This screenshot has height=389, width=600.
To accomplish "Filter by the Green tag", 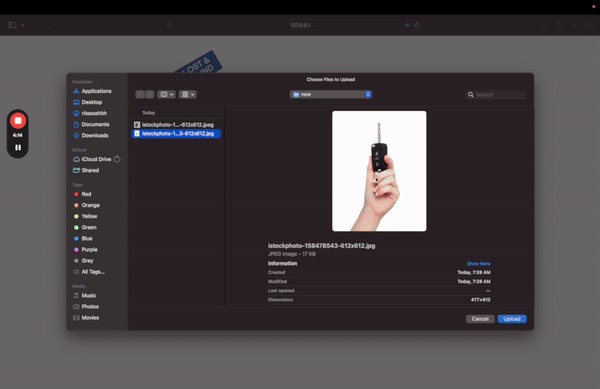I will 85,227.
